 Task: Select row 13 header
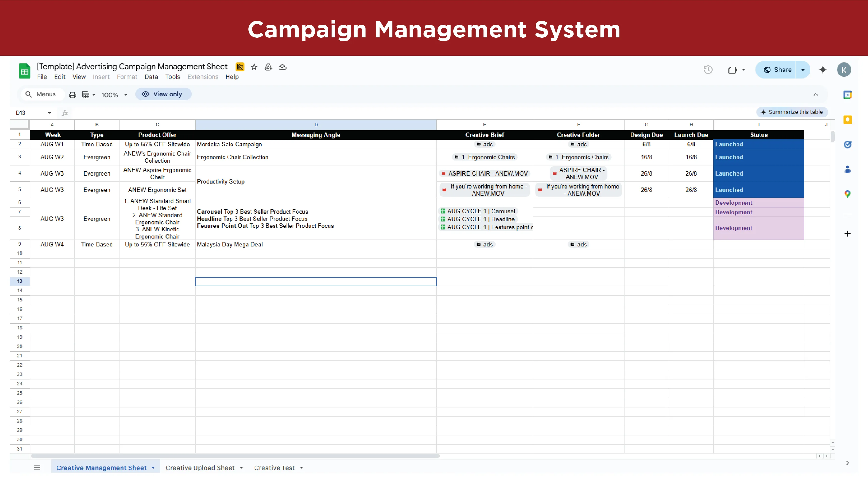click(x=20, y=281)
